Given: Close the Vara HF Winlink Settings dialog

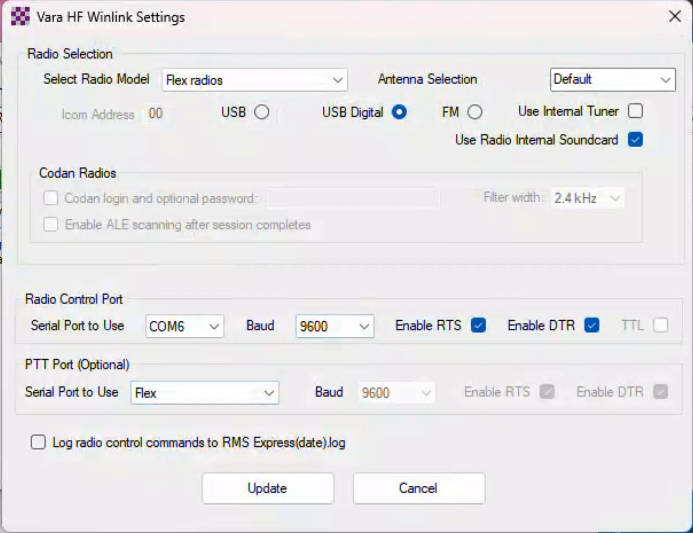Looking at the screenshot, I should coord(674,17).
